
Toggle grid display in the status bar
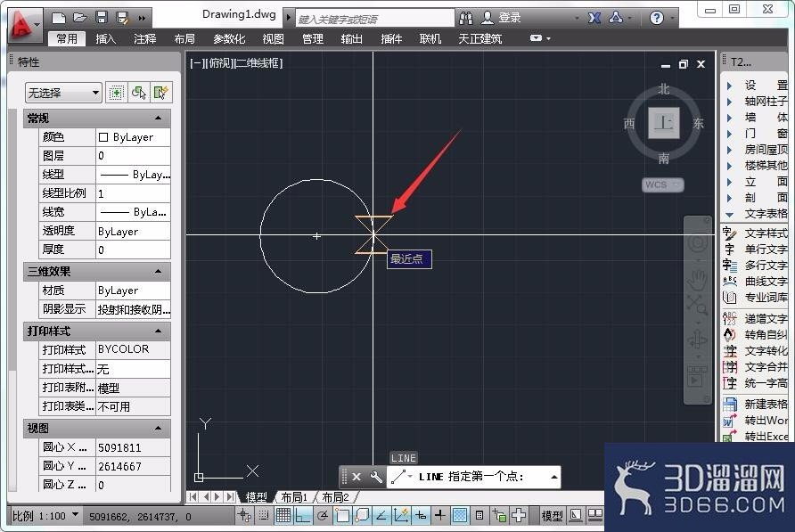(283, 515)
